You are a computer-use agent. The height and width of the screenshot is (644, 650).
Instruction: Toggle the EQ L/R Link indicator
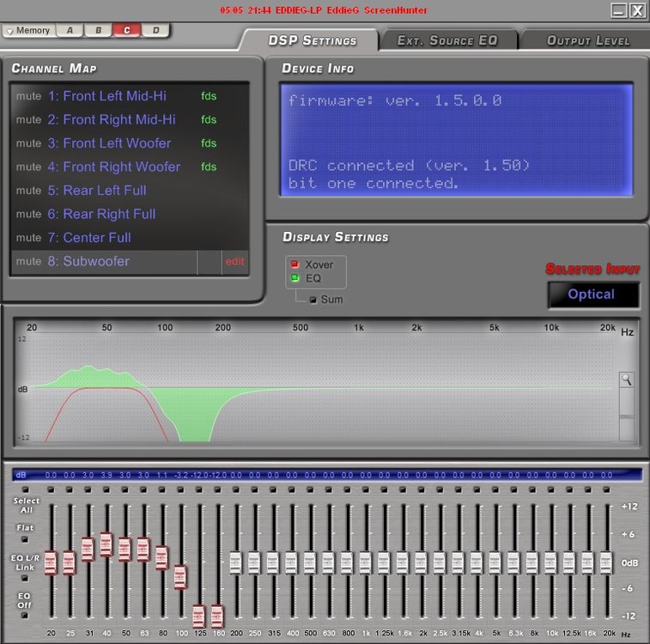coord(25,578)
